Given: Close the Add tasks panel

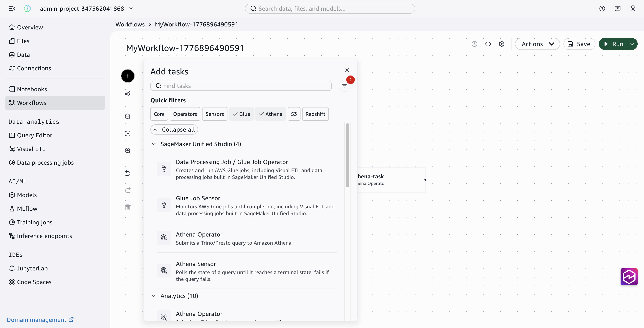Looking at the screenshot, I should click(x=347, y=70).
